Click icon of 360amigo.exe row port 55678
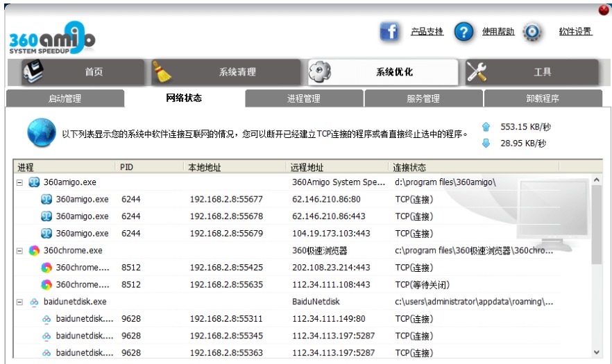 46,216
